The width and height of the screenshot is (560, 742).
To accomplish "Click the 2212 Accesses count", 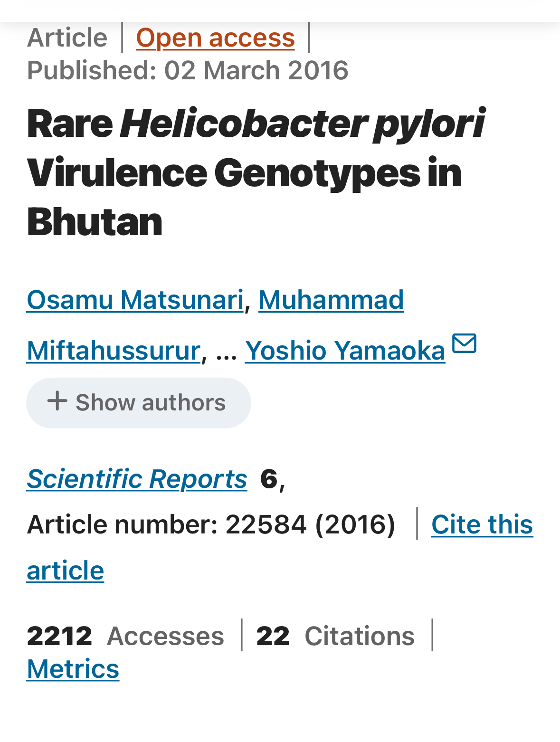I will coord(125,636).
